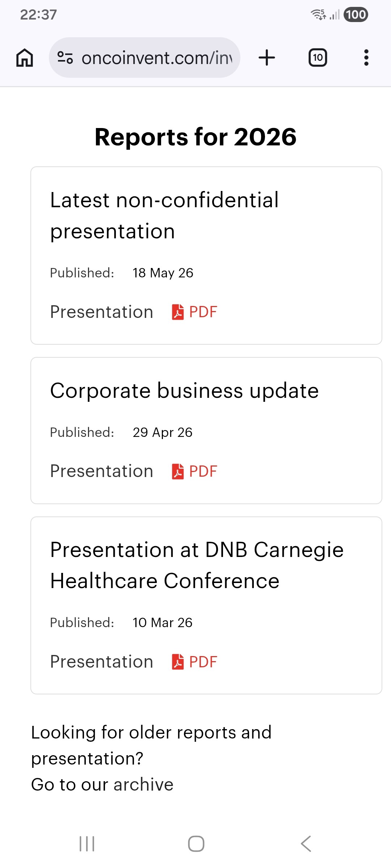Click PDF icon for DNB Carnegie presentation

178,662
